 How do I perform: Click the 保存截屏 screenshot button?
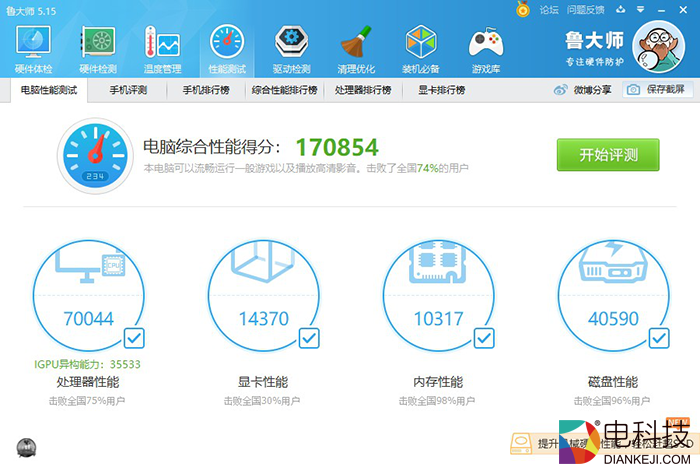(x=659, y=90)
